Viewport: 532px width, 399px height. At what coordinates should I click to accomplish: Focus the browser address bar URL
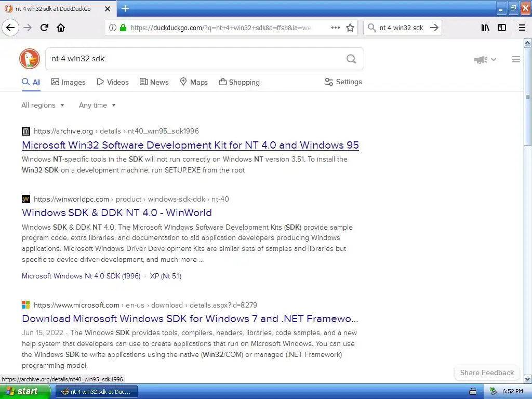[x=221, y=28]
